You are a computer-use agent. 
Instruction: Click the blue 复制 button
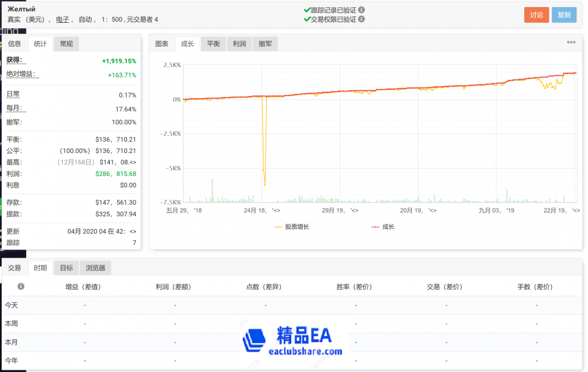tap(564, 15)
